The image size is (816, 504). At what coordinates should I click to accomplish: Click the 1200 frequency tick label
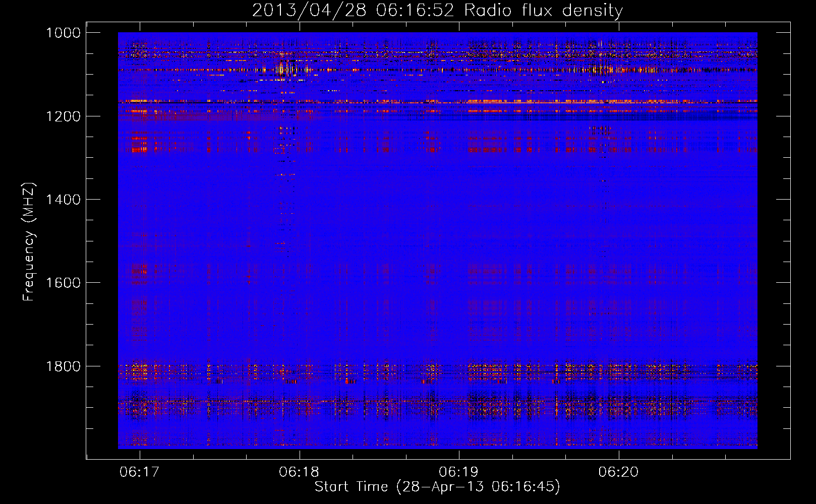63,116
